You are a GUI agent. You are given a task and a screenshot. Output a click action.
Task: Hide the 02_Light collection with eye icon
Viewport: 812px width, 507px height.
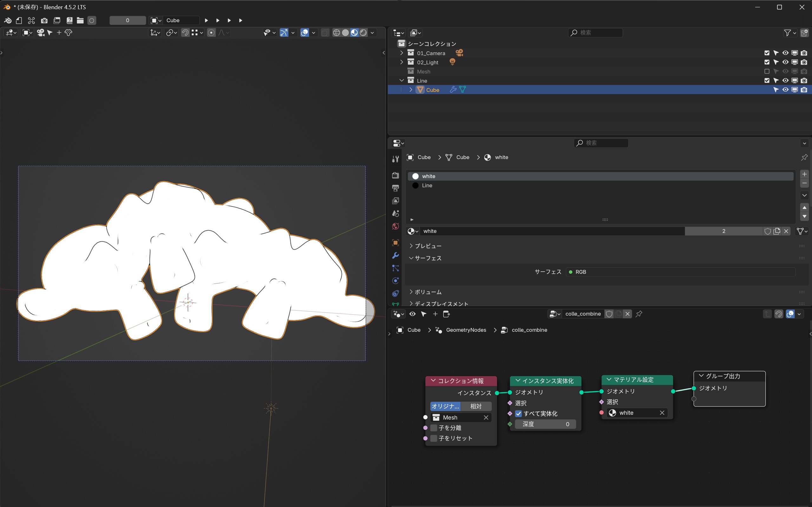tap(785, 62)
